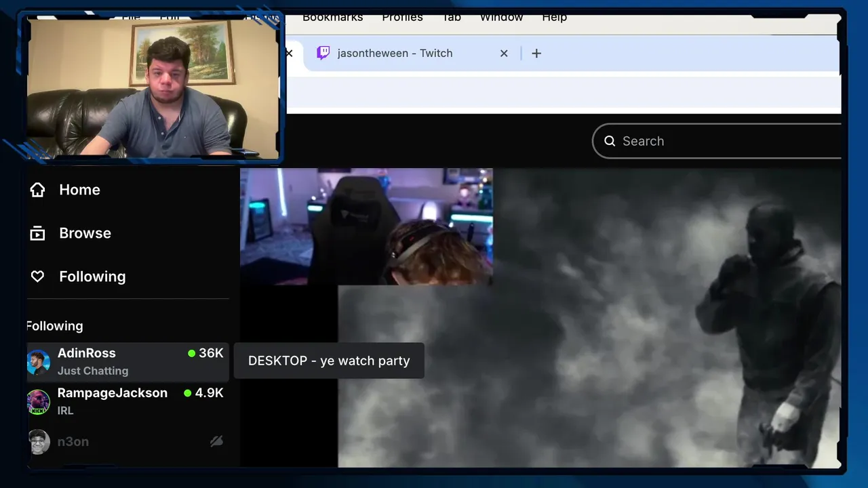Open the Bookmarks menu
The height and width of the screenshot is (488, 868).
(333, 18)
